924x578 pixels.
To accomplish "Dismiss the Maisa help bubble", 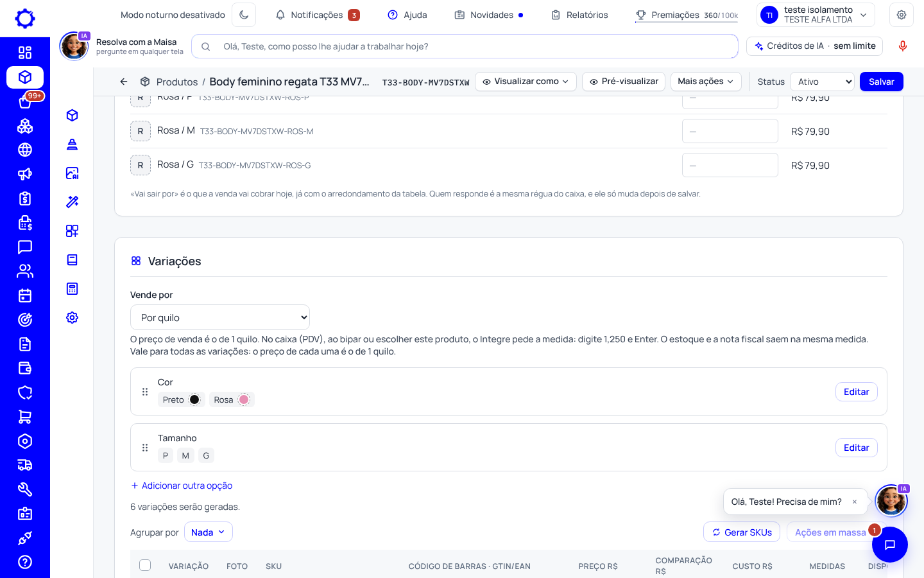I will (855, 502).
